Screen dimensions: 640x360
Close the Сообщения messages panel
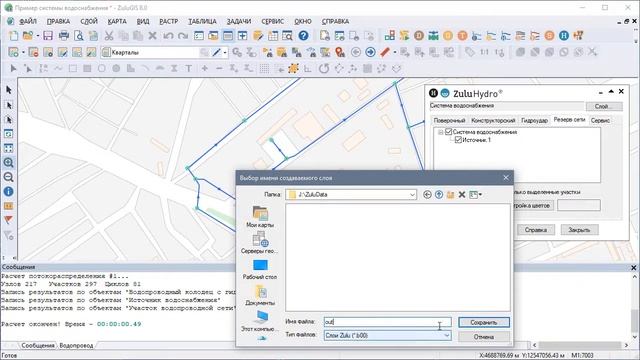tap(633, 268)
